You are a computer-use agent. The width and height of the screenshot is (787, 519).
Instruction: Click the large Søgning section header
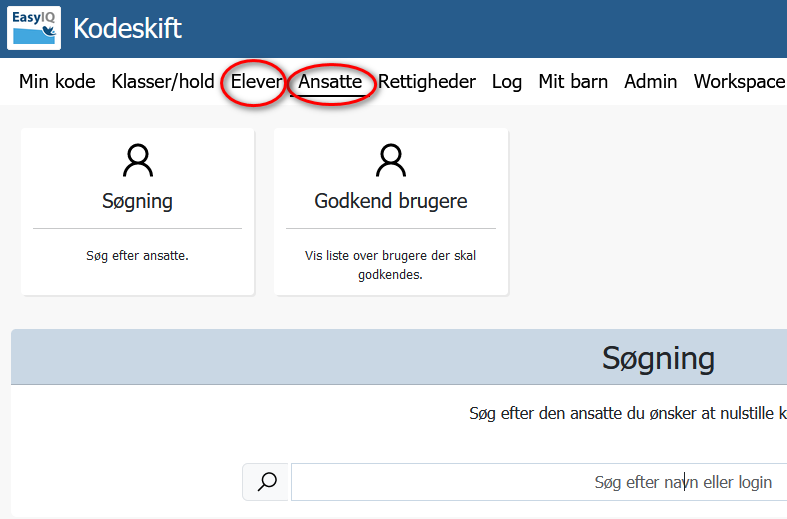[x=658, y=358]
